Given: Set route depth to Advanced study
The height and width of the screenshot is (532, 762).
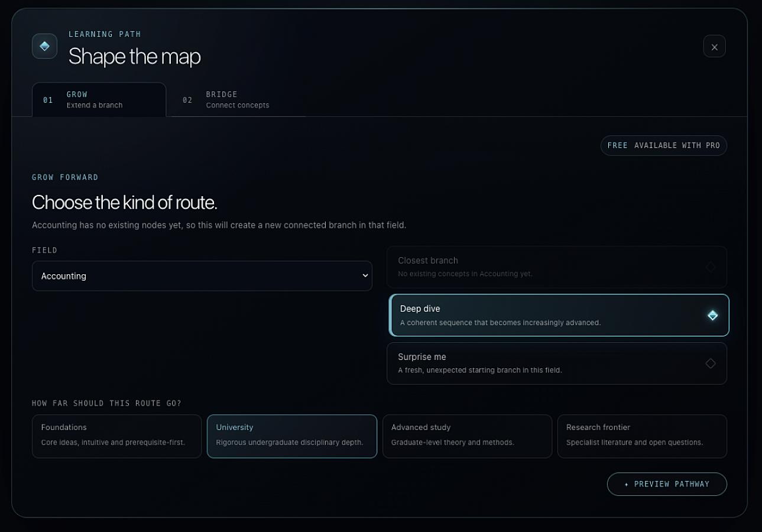Looking at the screenshot, I should tap(467, 436).
